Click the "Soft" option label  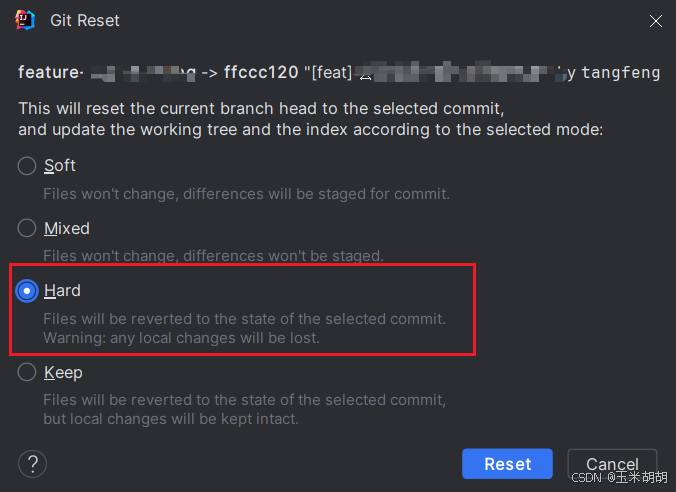coord(60,166)
